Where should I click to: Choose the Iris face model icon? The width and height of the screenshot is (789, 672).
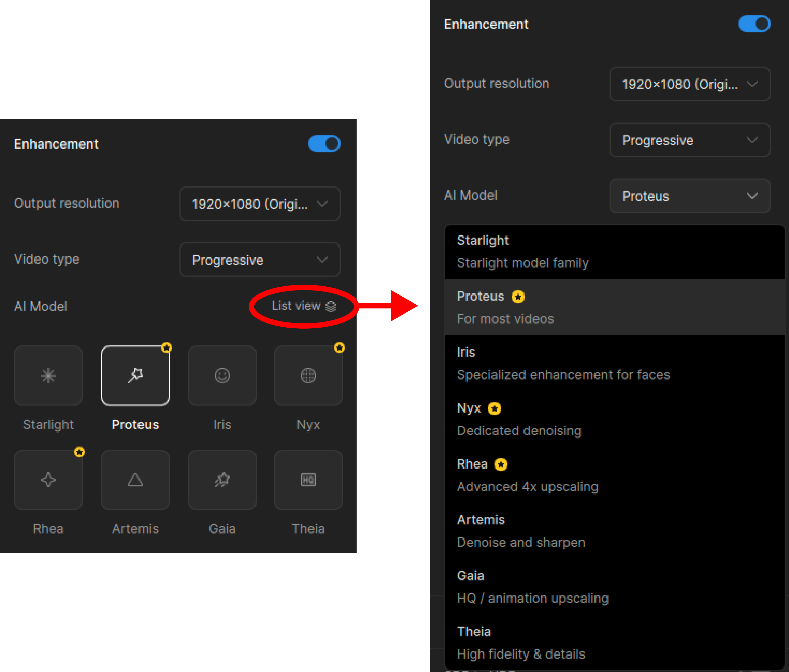click(x=222, y=376)
